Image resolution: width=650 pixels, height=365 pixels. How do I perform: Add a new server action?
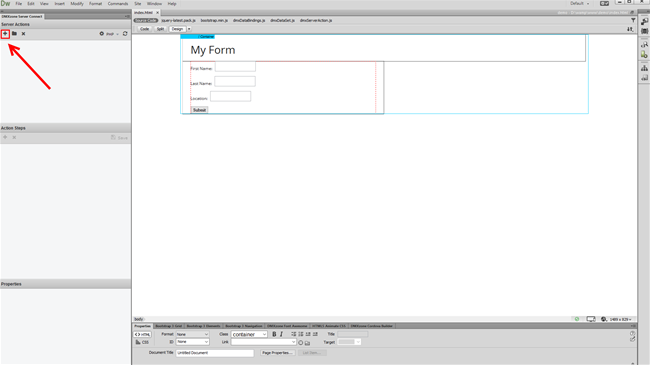(x=5, y=34)
